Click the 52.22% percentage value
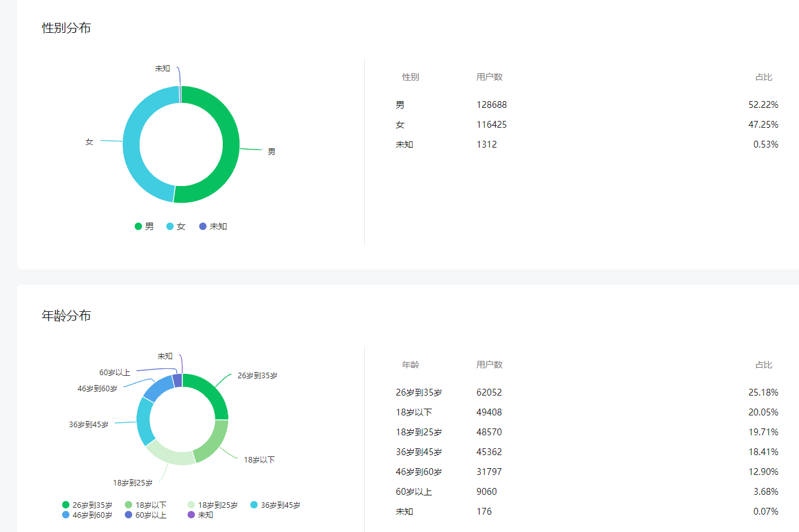The width and height of the screenshot is (799, 532). click(x=764, y=105)
